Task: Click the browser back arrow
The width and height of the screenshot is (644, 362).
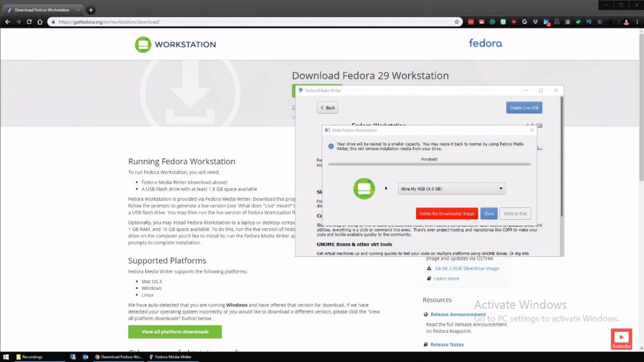Action: tap(8, 22)
